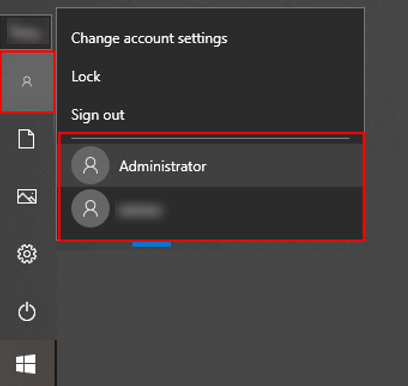Viewport: 408px width, 386px height.
Task: Switch to the Administrator account
Action: tap(211, 166)
